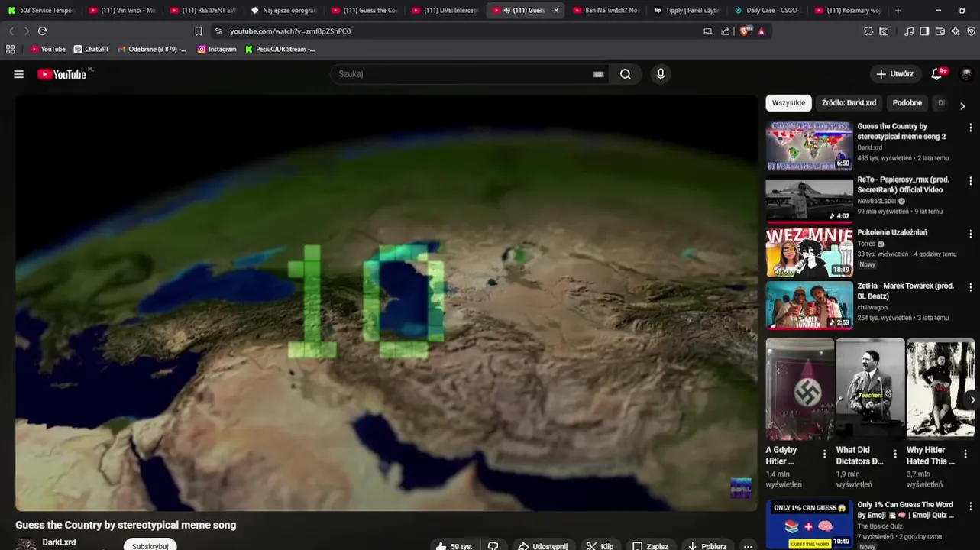Open options for 'A Gdyby Hitler' short
The height and width of the screenshot is (550, 980).
coord(824,454)
